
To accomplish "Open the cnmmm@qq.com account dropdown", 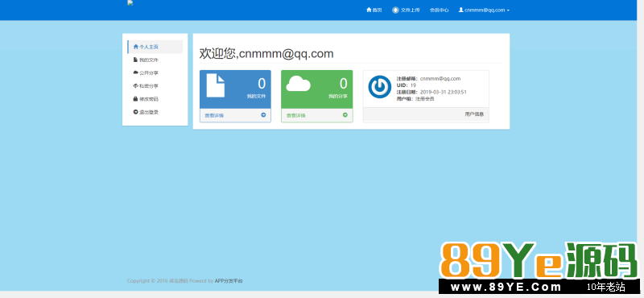I will click(x=485, y=10).
